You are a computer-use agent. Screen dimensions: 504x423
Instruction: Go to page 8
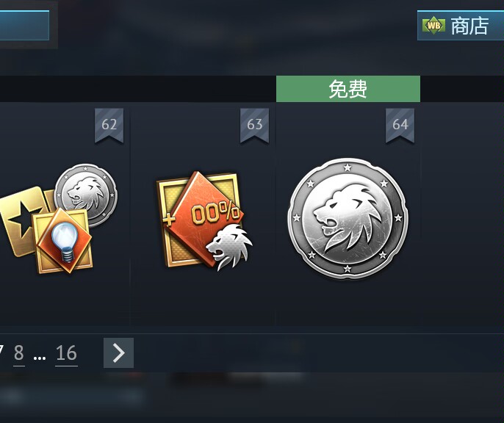19,353
